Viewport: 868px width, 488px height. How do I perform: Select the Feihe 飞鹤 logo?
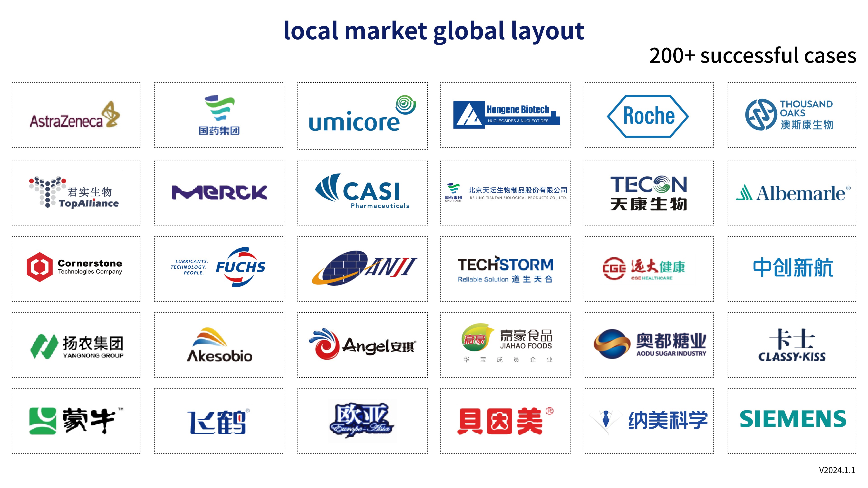(219, 422)
